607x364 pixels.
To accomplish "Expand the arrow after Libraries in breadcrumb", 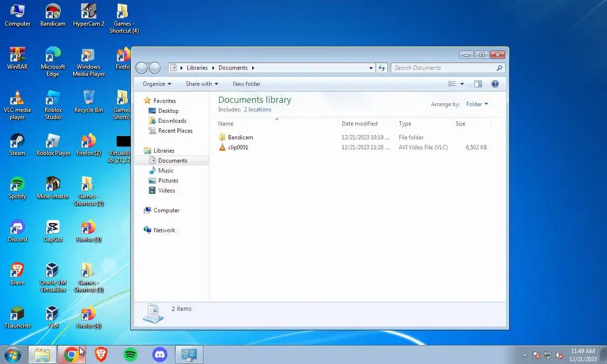I will pos(213,68).
